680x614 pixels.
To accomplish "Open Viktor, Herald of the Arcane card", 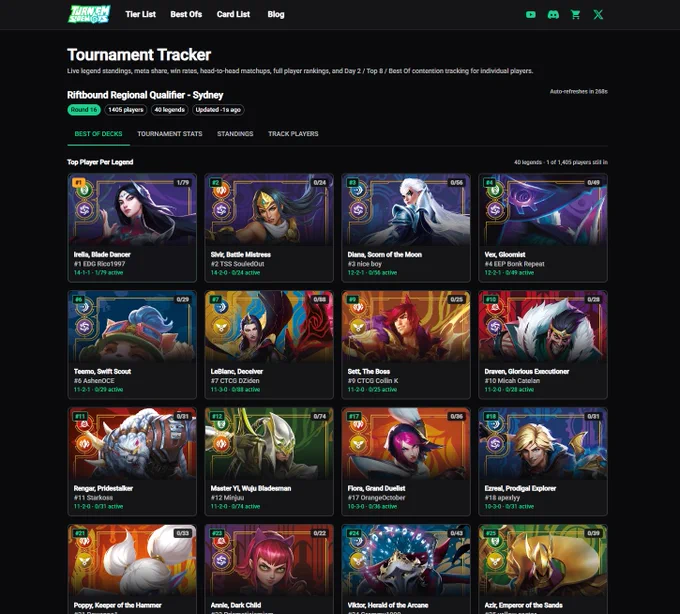I will coord(406,569).
